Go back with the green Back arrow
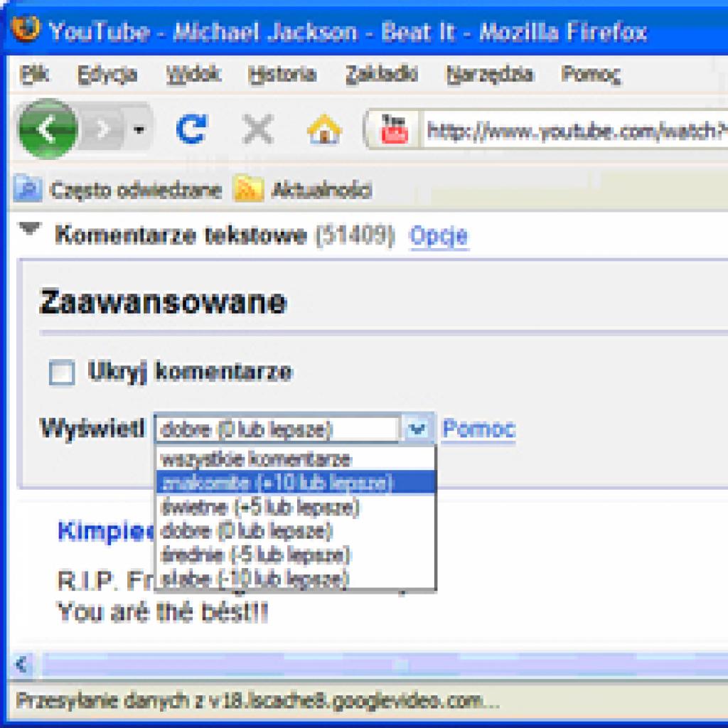 48,129
